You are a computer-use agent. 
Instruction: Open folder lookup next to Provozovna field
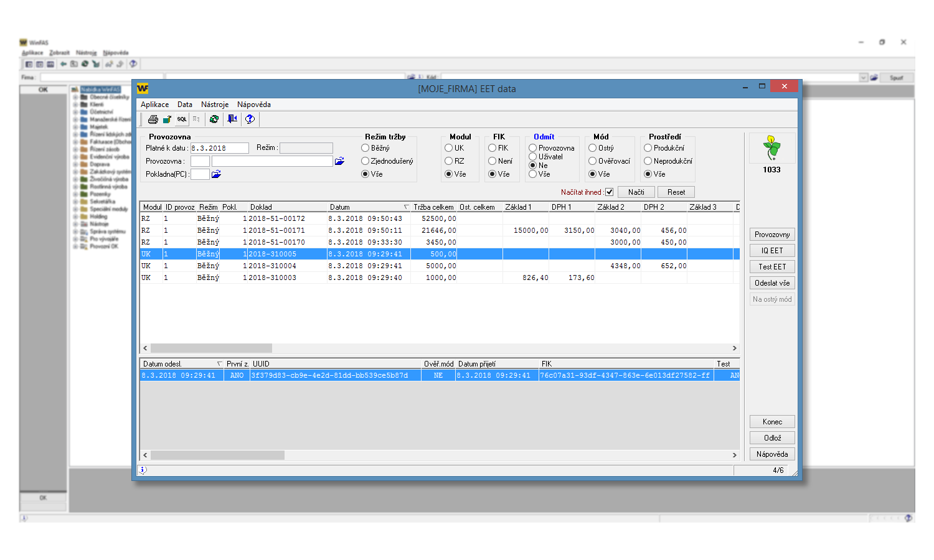340,161
